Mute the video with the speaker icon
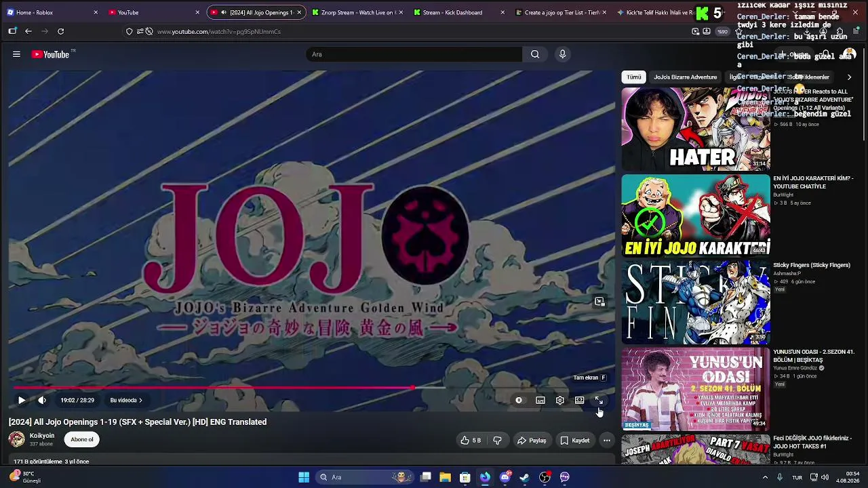Viewport: 868px width, 488px height. point(42,401)
